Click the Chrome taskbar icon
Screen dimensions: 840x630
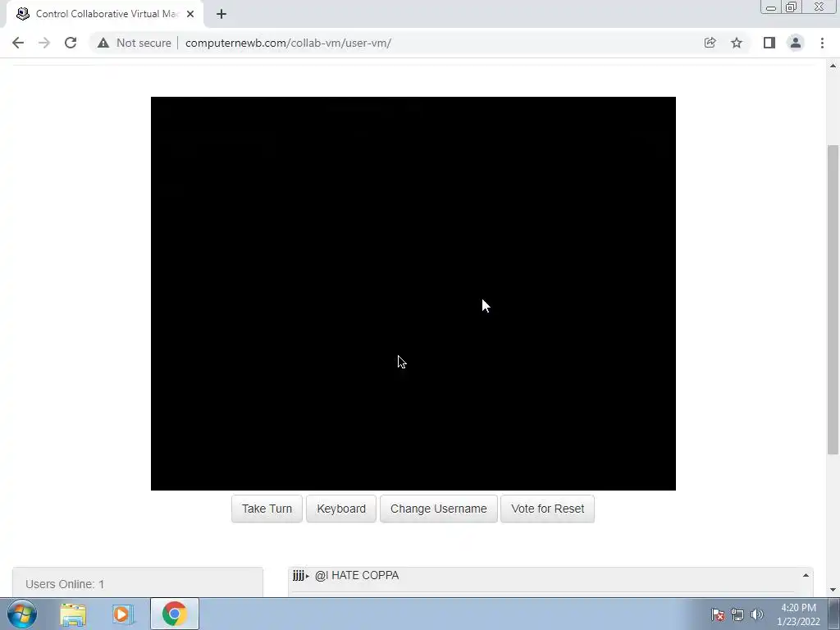174,614
